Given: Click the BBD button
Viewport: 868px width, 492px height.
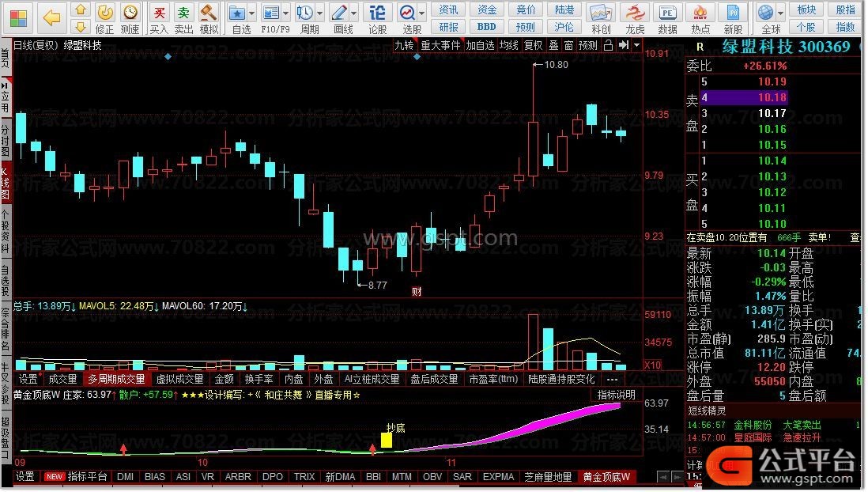Looking at the screenshot, I should pos(487,27).
